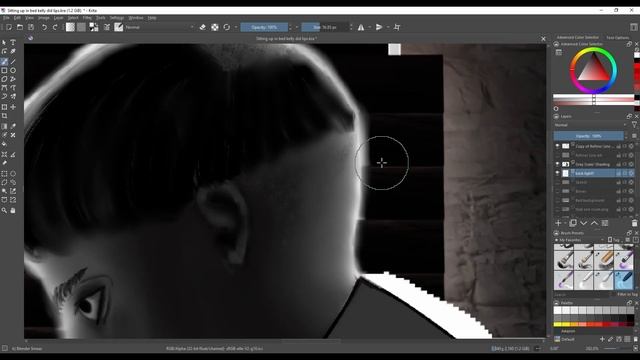Open vertical mirror options dropdown arrow

tap(387, 27)
